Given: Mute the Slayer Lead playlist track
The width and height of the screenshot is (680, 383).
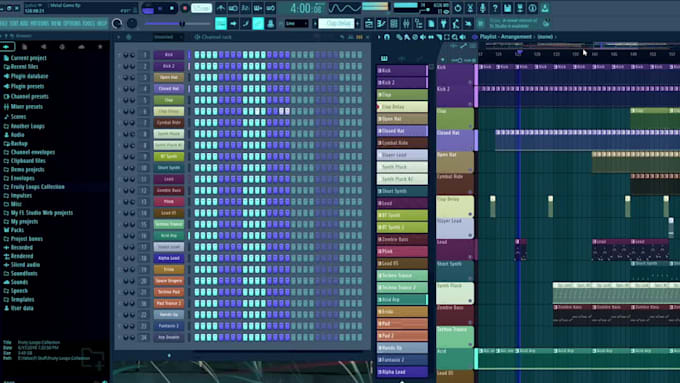Looking at the screenshot, I should pos(470,236).
